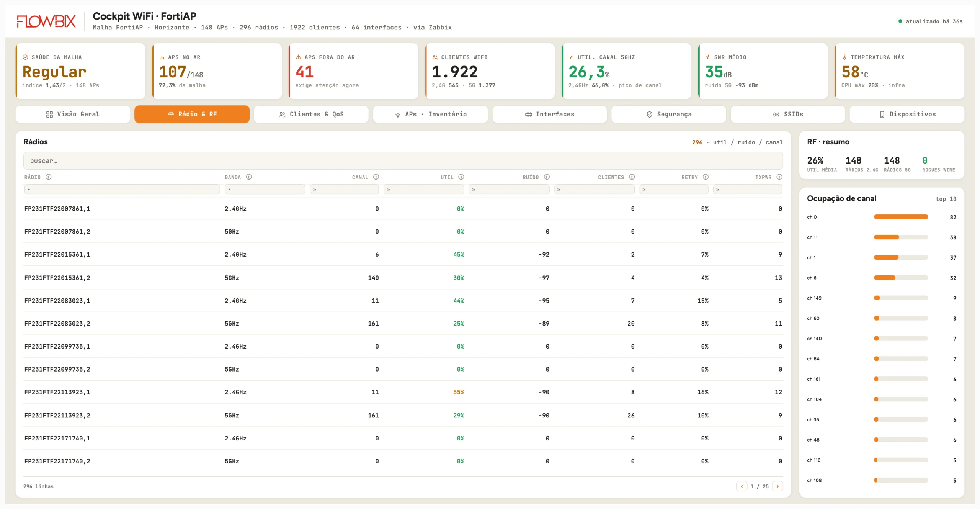The width and height of the screenshot is (980, 509).
Task: Click the info icon beside CLIENTES column
Action: 632,177
